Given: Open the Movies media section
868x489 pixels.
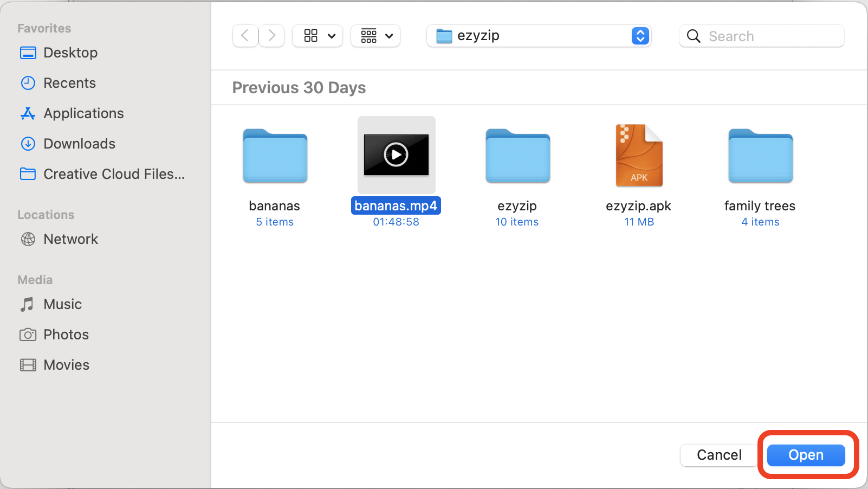Looking at the screenshot, I should [66, 365].
